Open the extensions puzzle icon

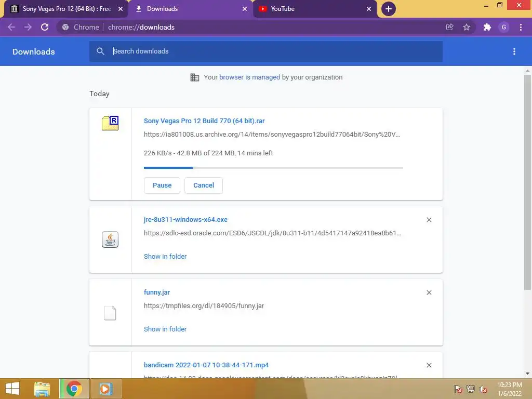click(x=487, y=27)
